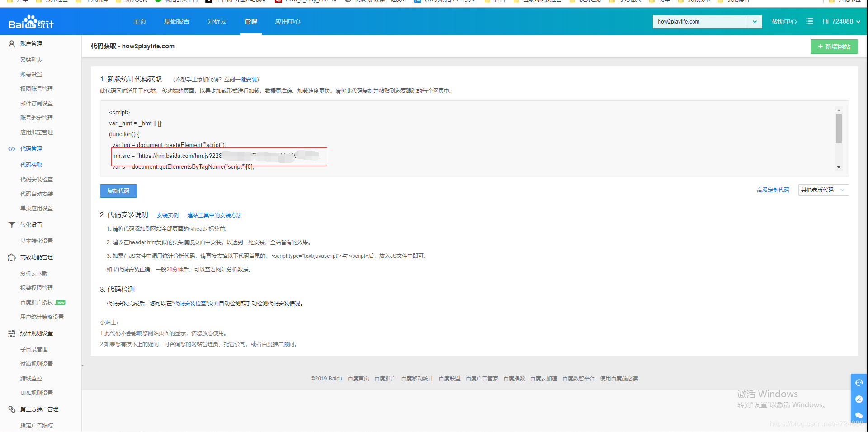Open 账号设置 in the sidebar
868x432 pixels.
[31, 75]
